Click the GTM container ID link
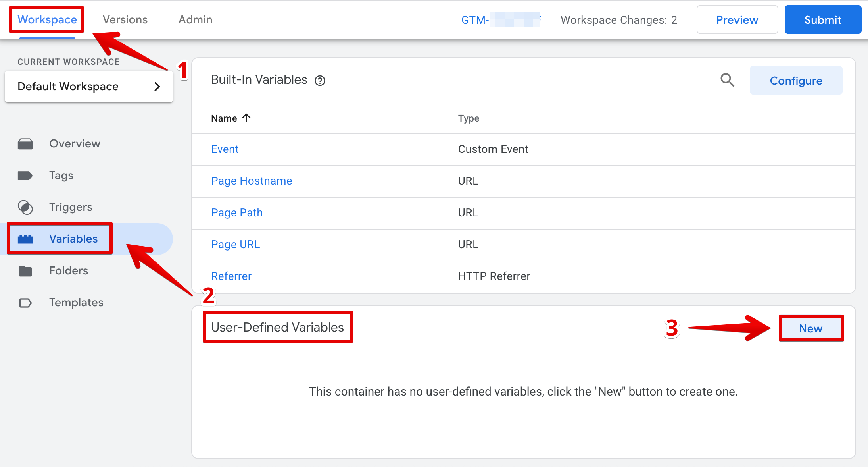The width and height of the screenshot is (868, 467). coord(500,20)
